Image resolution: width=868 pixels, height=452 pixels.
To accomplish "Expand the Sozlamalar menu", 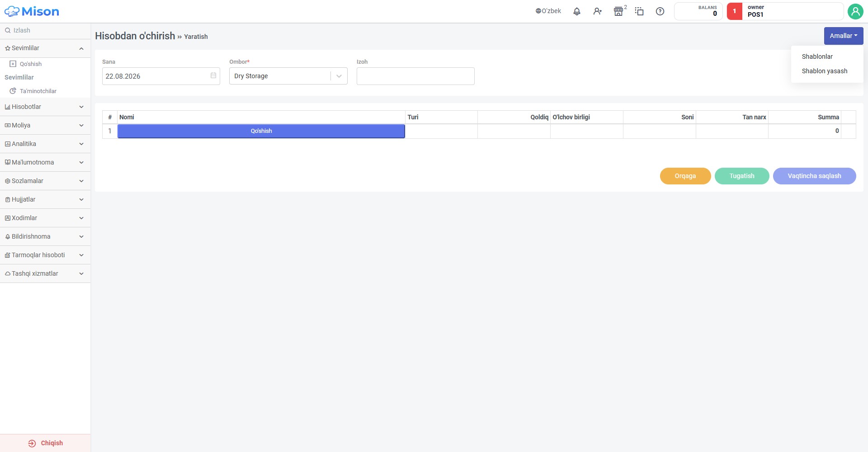I will click(x=45, y=181).
